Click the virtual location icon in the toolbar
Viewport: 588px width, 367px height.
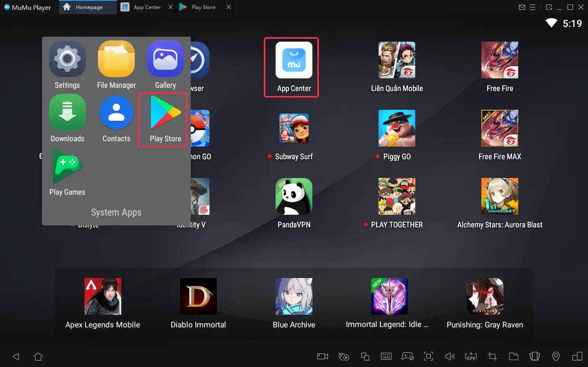[556, 356]
